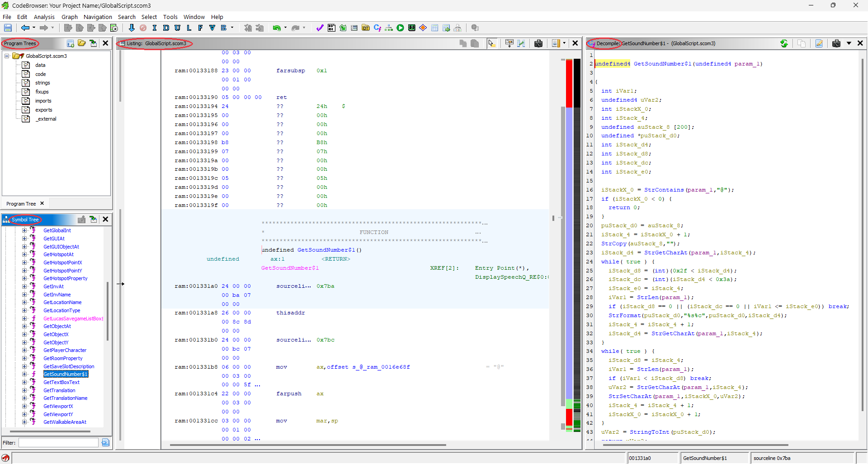Close the Program Tree tab x
The width and height of the screenshot is (868, 464).
[42, 204]
